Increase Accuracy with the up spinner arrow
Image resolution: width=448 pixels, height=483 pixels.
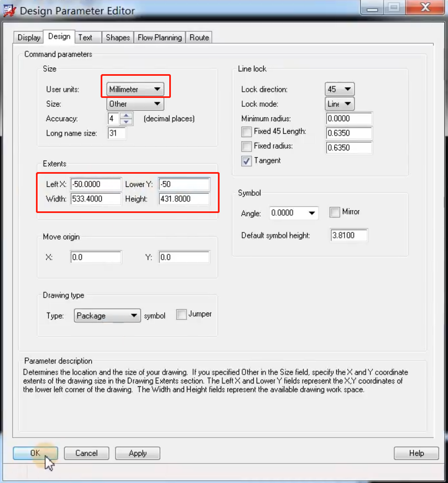click(x=127, y=116)
